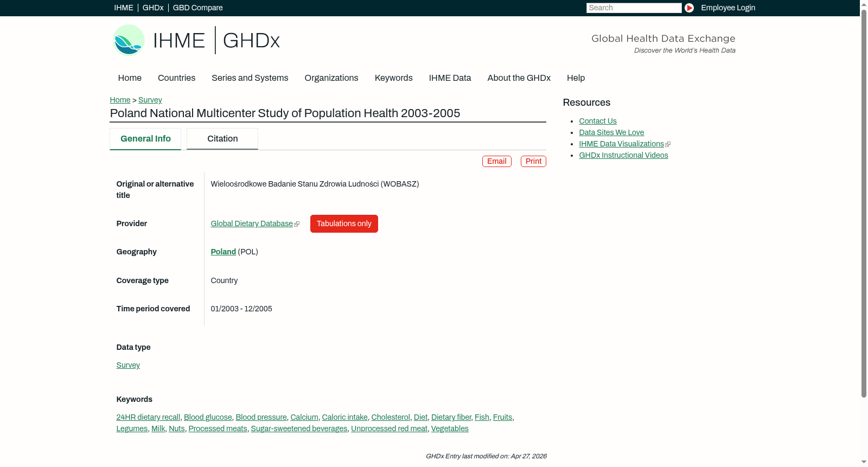Viewport: 868px width, 467px height.
Task: Open the 24HR dietary recall keyword
Action: click(148, 418)
